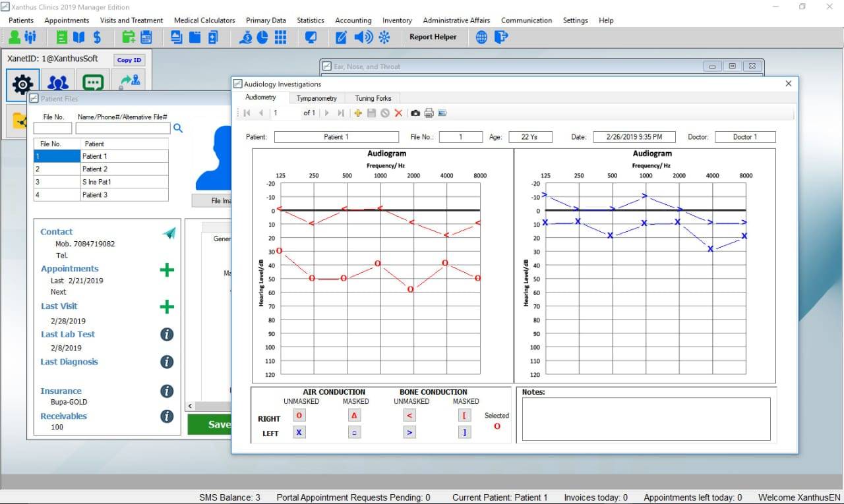This screenshot has width=844, height=504.
Task: Click the camera snapshot icon in Audiology toolbar
Action: click(415, 113)
